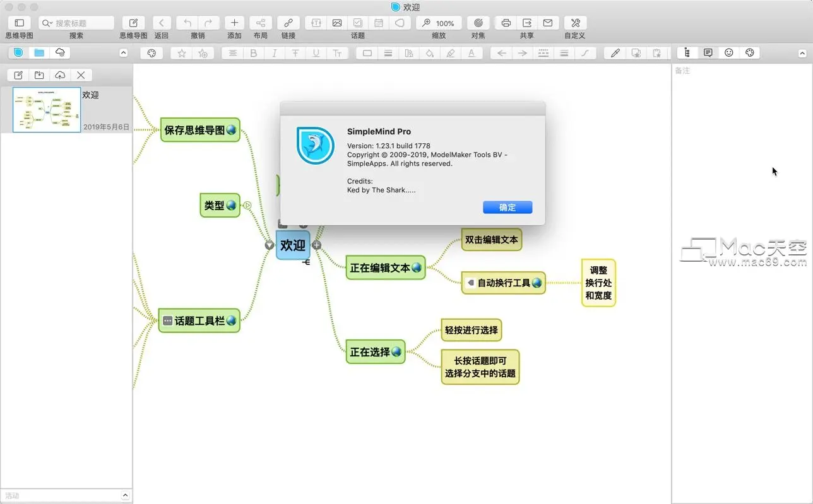Delete the selected mind map with the X icon
The width and height of the screenshot is (813, 504).
(81, 75)
